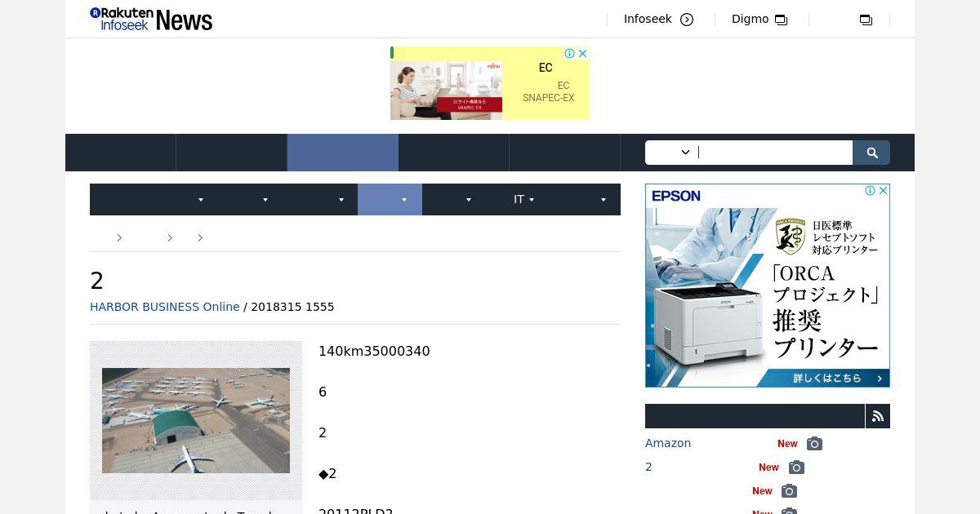Close the SNAPEC-EX banner ad

[x=583, y=53]
